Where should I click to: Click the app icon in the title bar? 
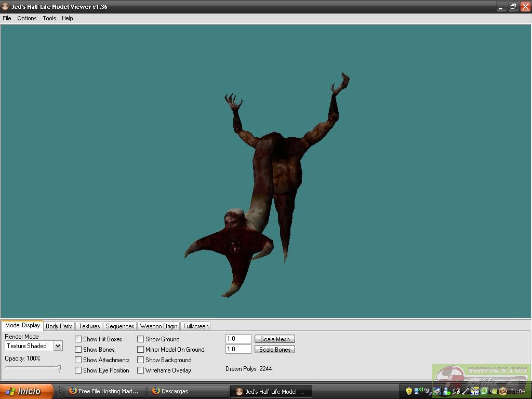pos(6,7)
